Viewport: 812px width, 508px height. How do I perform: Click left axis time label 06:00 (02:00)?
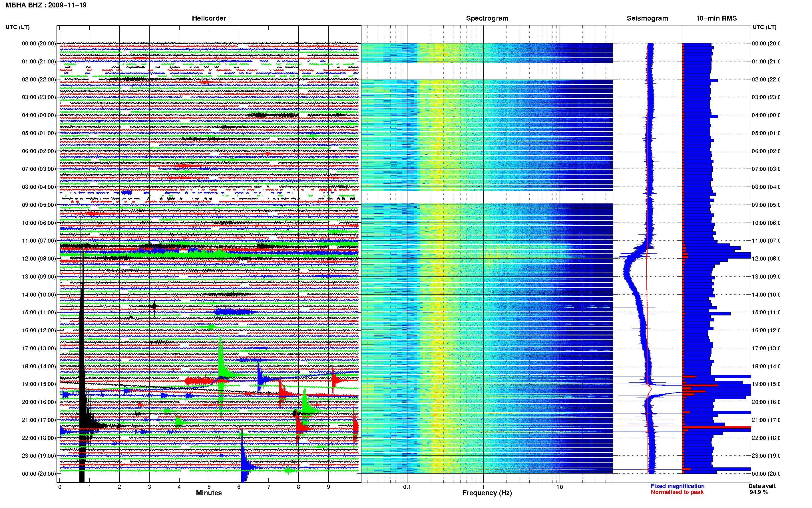pyautogui.click(x=39, y=151)
